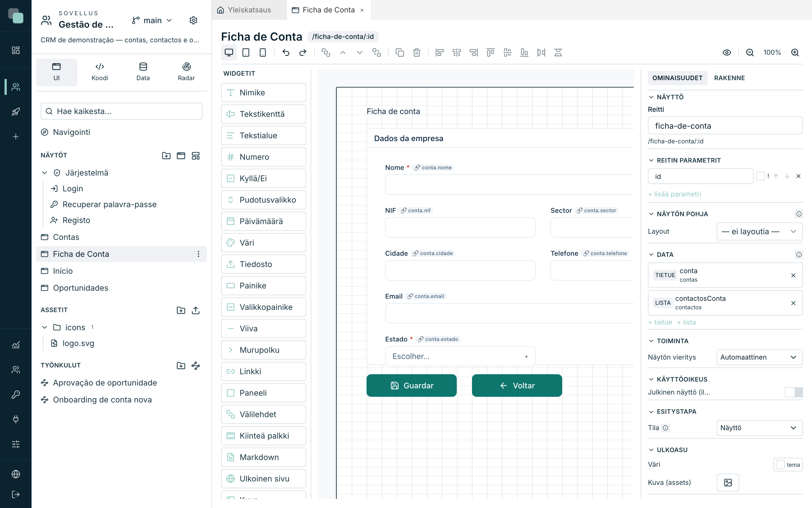This screenshot has width=812, height=508.
Task: Click the redo arrow icon
Action: tap(303, 52)
